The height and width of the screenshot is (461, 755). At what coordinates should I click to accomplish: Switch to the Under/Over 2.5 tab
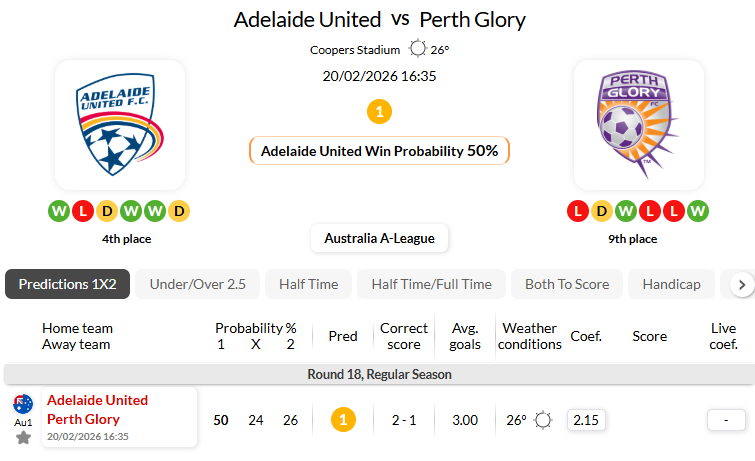point(197,284)
